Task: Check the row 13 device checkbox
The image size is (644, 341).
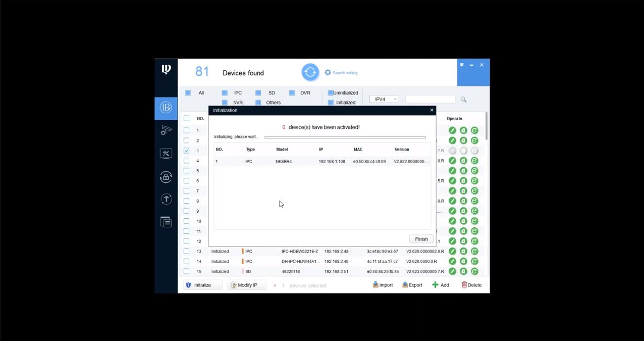Action: click(x=187, y=251)
